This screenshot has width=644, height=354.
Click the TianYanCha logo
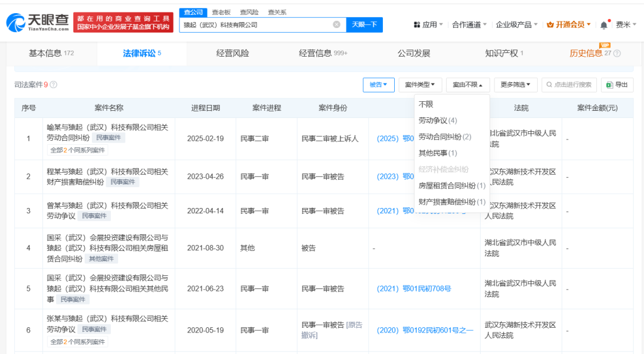pyautogui.click(x=37, y=23)
